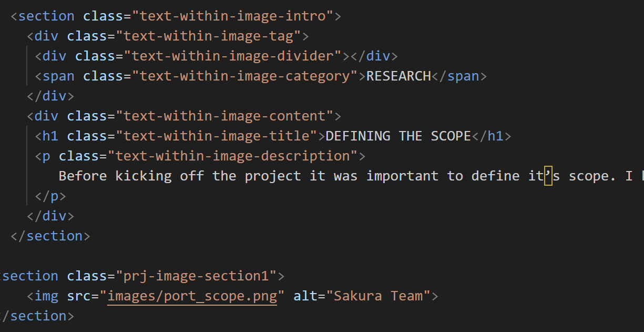Click the RESEARCH text inside the span
The height and width of the screenshot is (332, 644).
tap(398, 76)
